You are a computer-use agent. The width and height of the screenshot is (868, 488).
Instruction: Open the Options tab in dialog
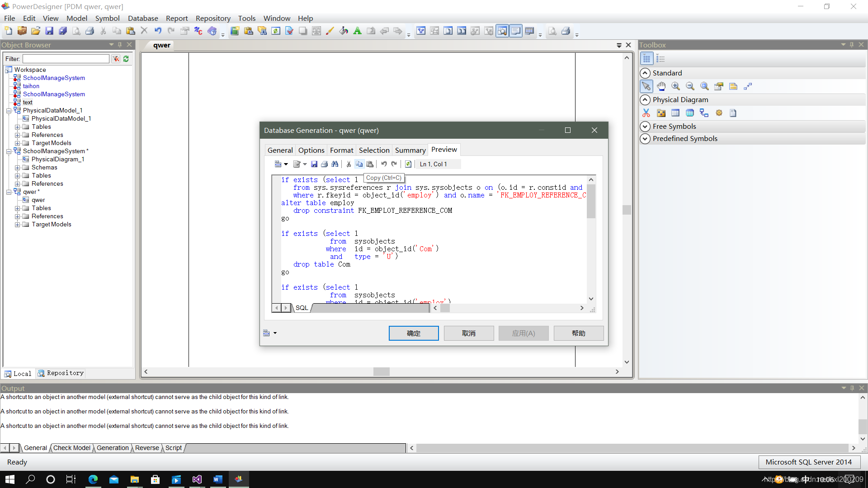(311, 150)
